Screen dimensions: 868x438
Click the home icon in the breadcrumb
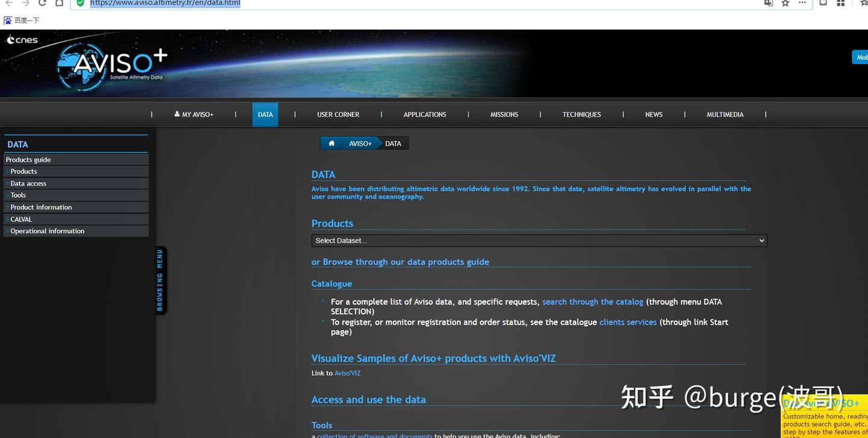tap(331, 143)
